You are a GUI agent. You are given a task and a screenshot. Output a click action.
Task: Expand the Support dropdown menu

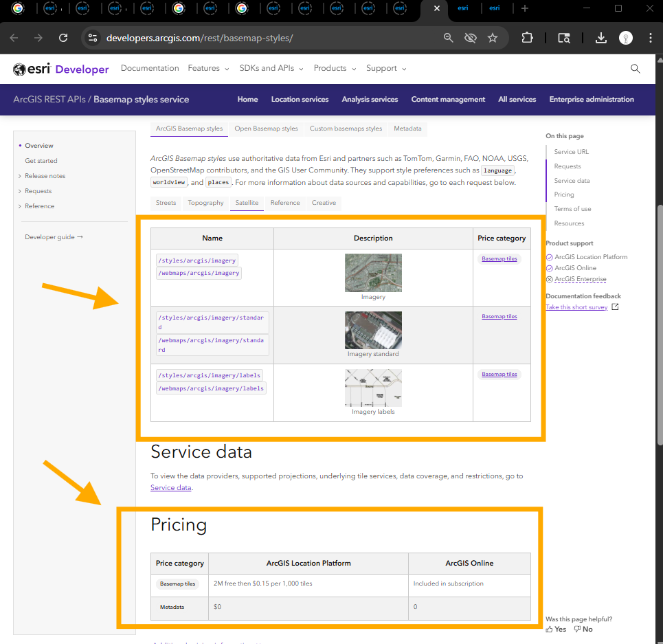point(386,69)
